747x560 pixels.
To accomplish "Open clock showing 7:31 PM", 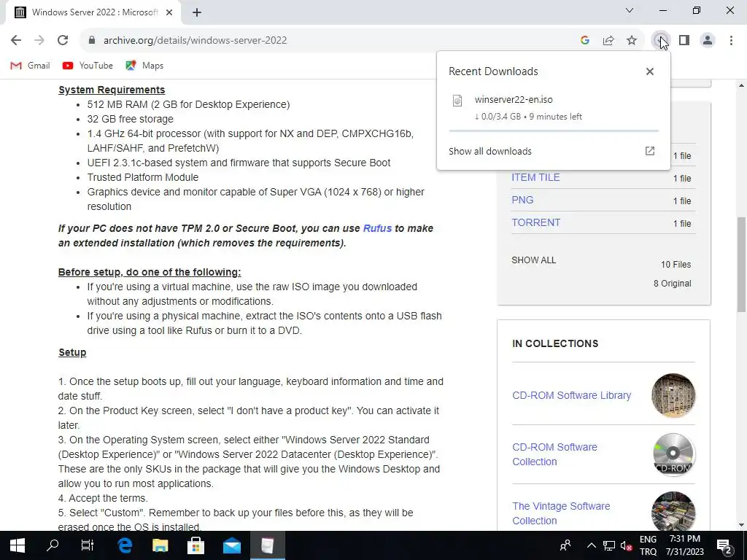I will point(684,545).
